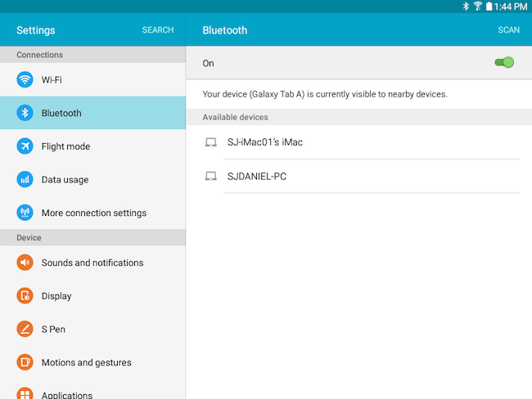
Task: Tap the Wi-Fi settings icon
Action: 25,79
